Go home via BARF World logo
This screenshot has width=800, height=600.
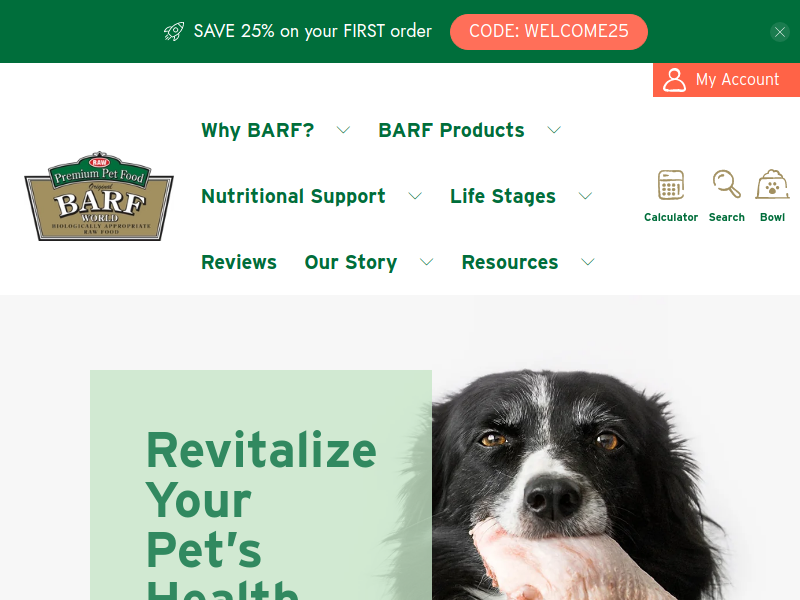99,196
